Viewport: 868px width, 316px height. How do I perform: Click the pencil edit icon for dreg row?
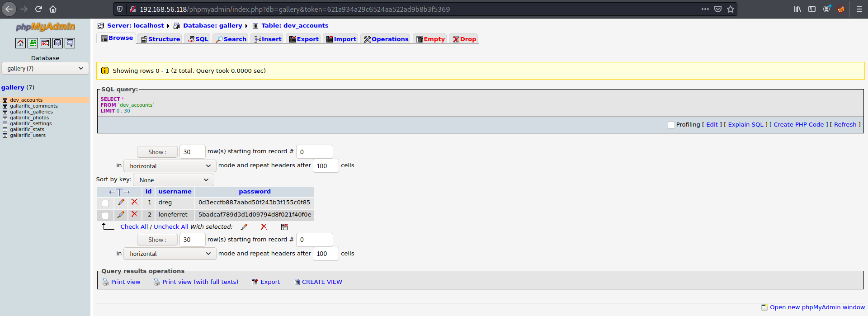tap(121, 202)
